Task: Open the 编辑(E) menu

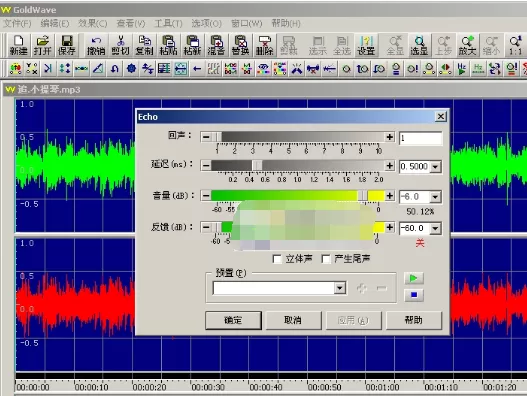Action: [x=54, y=24]
